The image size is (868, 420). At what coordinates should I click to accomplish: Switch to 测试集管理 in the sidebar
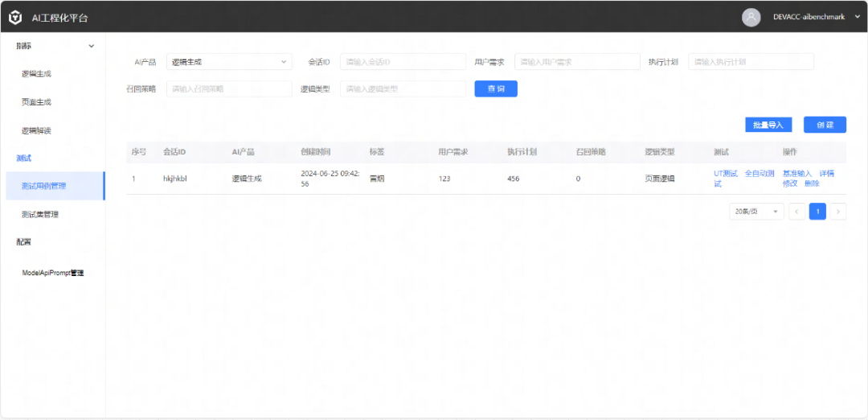[x=40, y=214]
